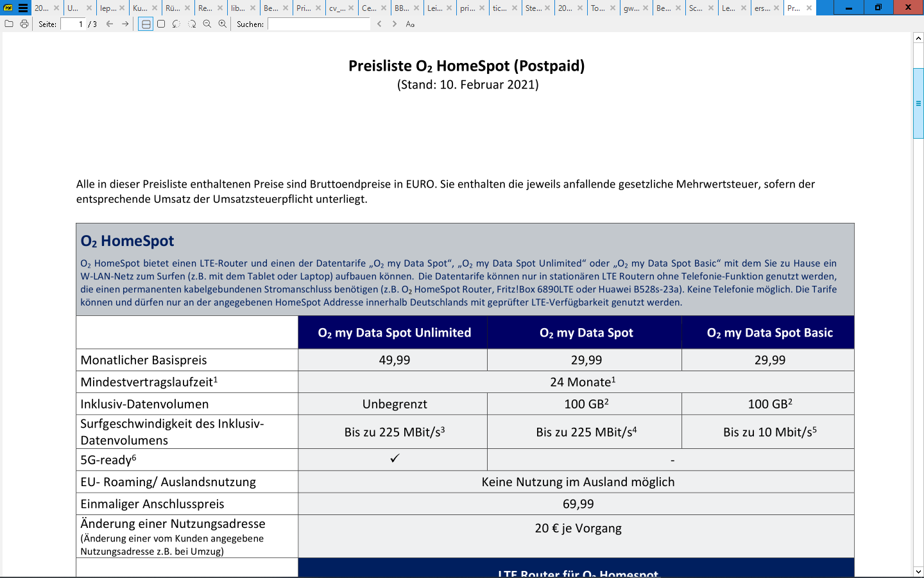Image resolution: width=924 pixels, height=578 pixels.
Task: Close the 'Rü...' tab
Action: [x=187, y=8]
